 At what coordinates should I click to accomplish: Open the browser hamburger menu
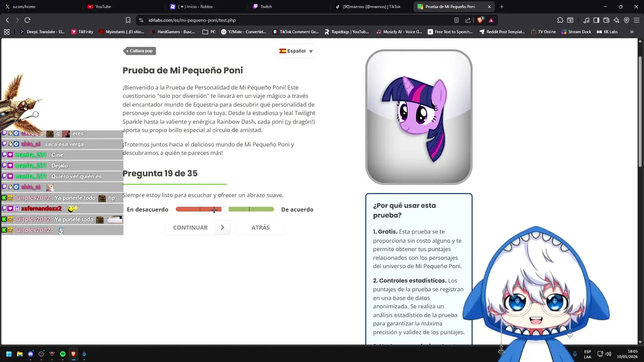tap(636, 20)
